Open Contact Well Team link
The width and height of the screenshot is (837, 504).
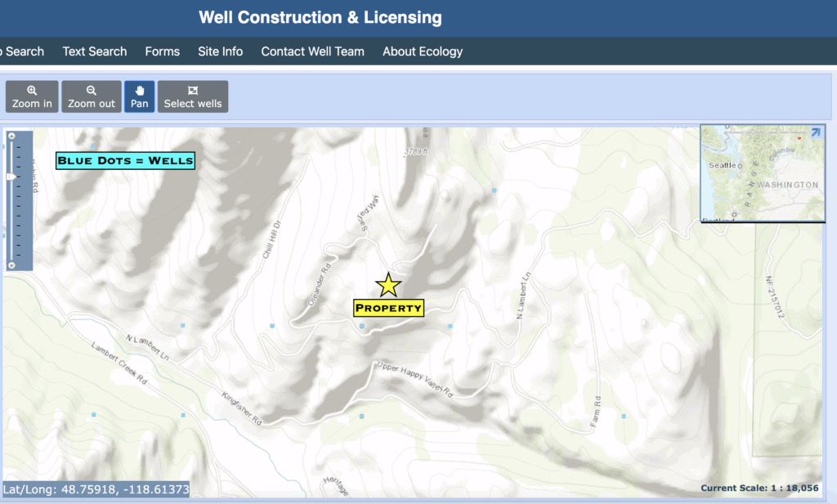(x=312, y=51)
